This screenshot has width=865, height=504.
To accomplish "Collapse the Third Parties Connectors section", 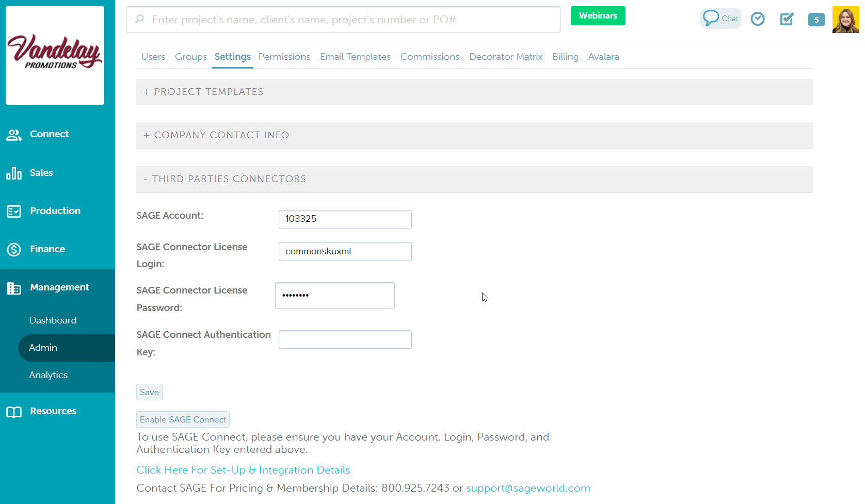I will [229, 179].
